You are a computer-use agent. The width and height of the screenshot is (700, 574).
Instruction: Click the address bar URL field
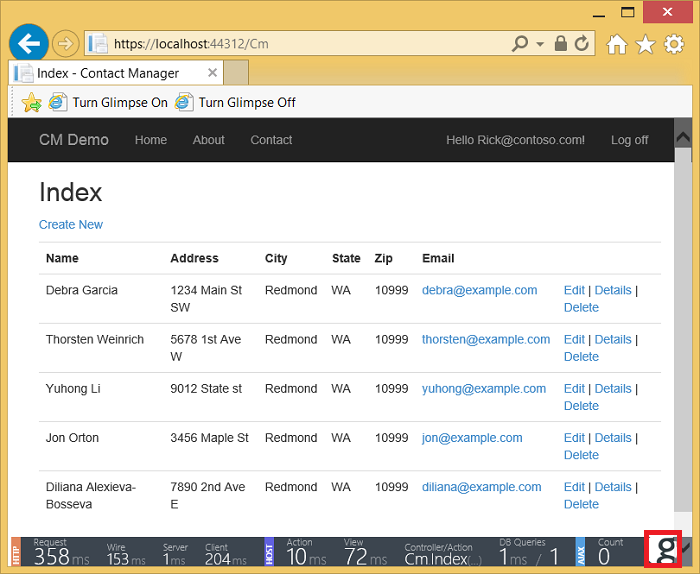pyautogui.click(x=300, y=44)
